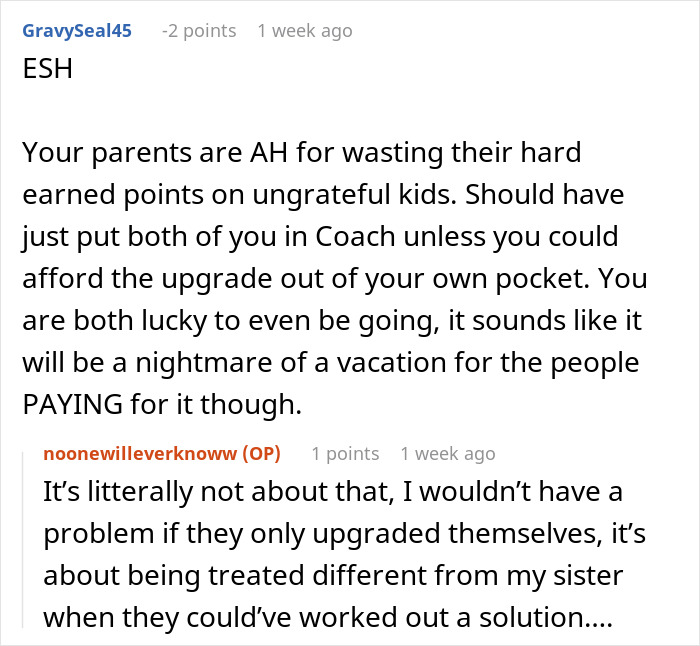700x646 pixels.
Task: Click the timestamp on GravySeal45's comment
Action: coord(304,31)
